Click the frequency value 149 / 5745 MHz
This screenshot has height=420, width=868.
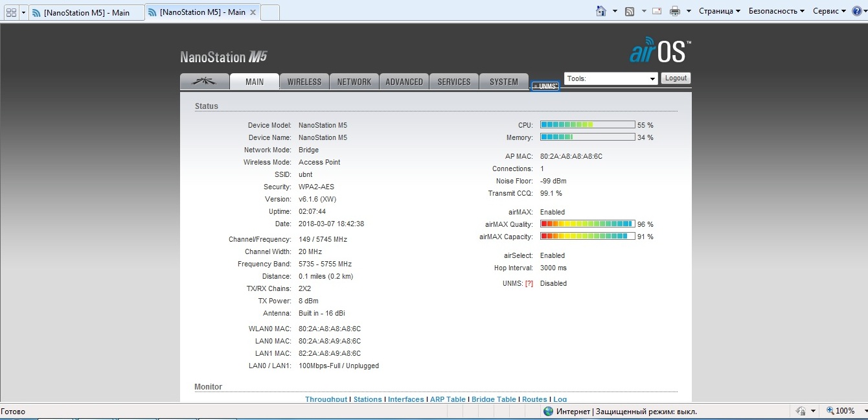click(x=323, y=239)
